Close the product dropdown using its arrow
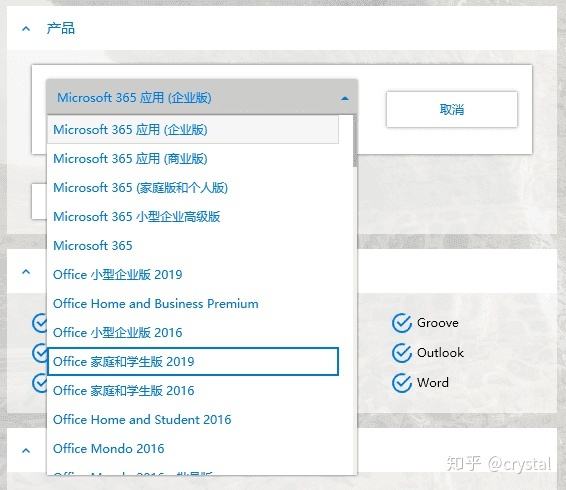Viewport: 566px width, 490px height. 345,98
